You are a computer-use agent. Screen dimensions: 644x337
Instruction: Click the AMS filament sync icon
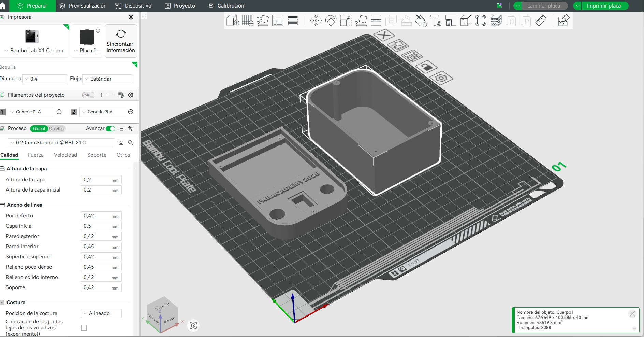120,95
